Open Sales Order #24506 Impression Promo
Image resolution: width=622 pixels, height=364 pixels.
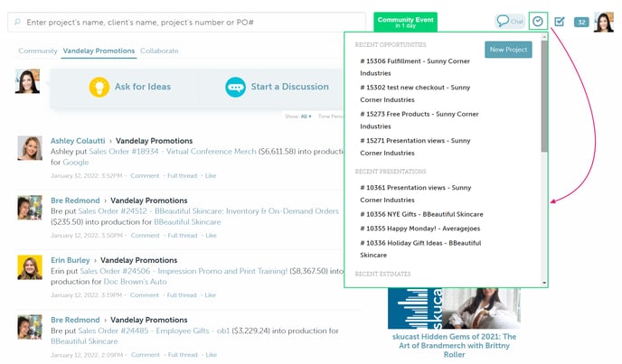[184, 271]
